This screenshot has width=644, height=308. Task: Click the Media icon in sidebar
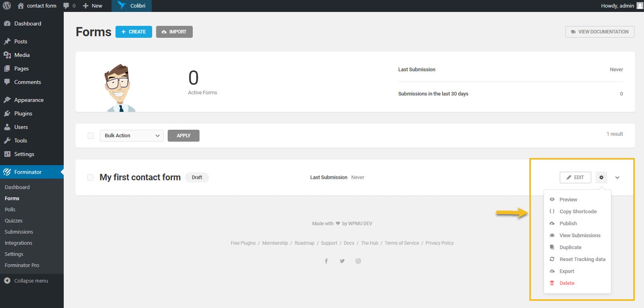[x=7, y=55]
